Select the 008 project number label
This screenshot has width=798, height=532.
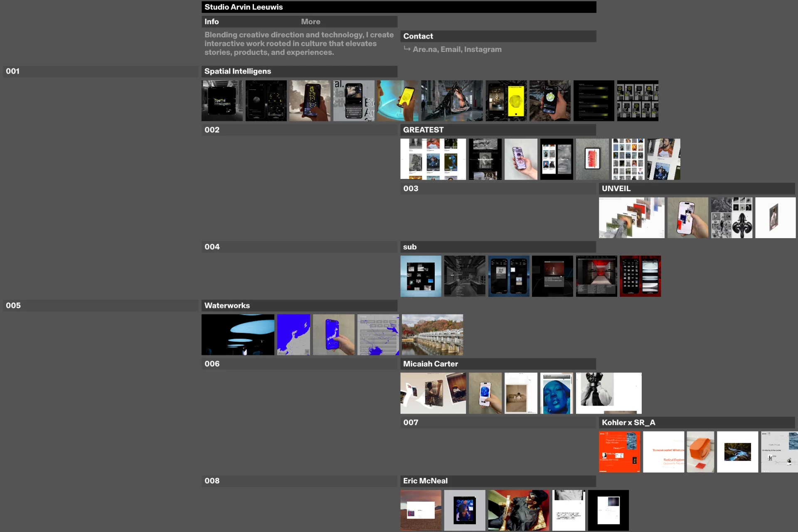[212, 481]
